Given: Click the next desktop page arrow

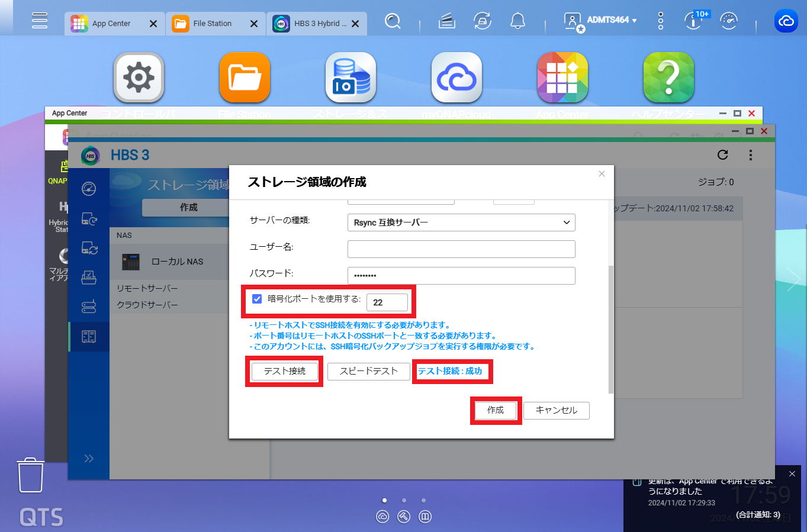Looking at the screenshot, I should [793, 279].
